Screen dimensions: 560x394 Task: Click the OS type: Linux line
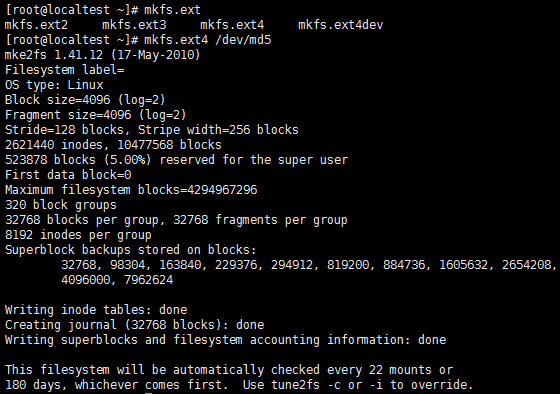click(x=54, y=85)
